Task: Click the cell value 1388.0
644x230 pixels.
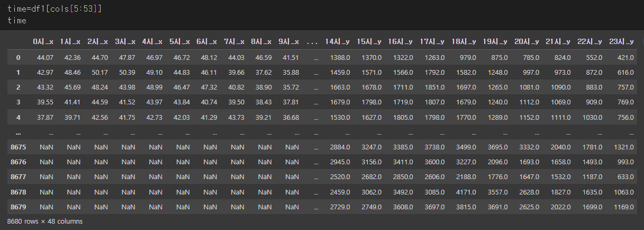Action: (x=340, y=57)
